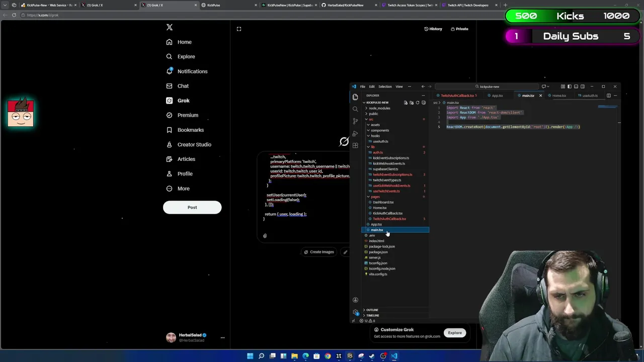Open Bookmarks on X sidebar

point(185,130)
